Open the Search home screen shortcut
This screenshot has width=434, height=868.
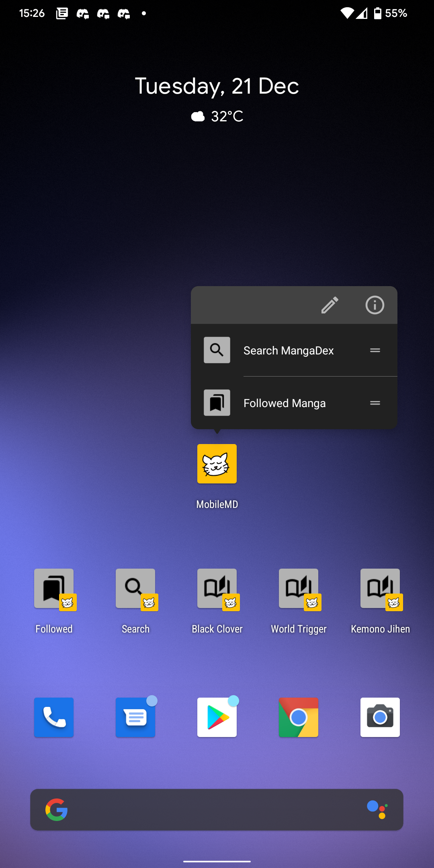tap(136, 589)
